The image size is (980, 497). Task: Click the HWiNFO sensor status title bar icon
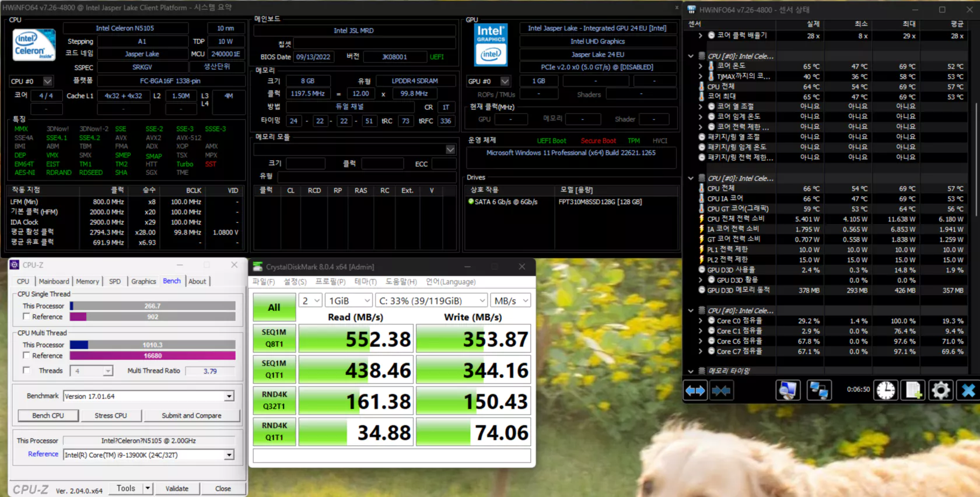(691, 10)
